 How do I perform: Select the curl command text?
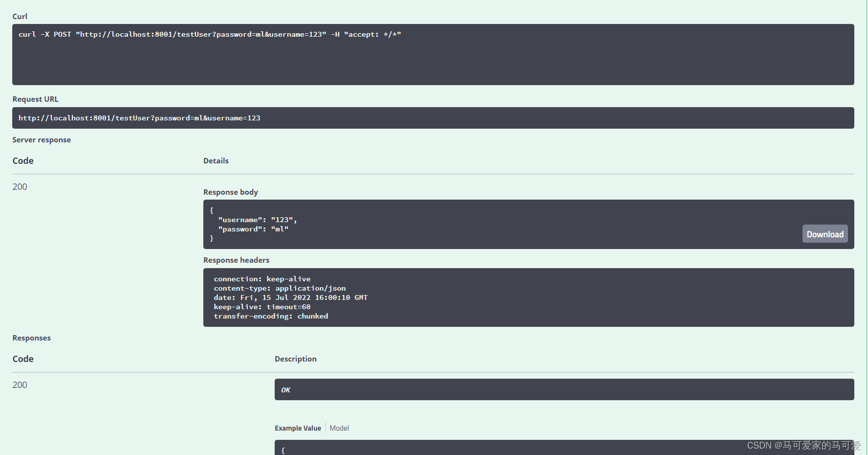pos(210,34)
